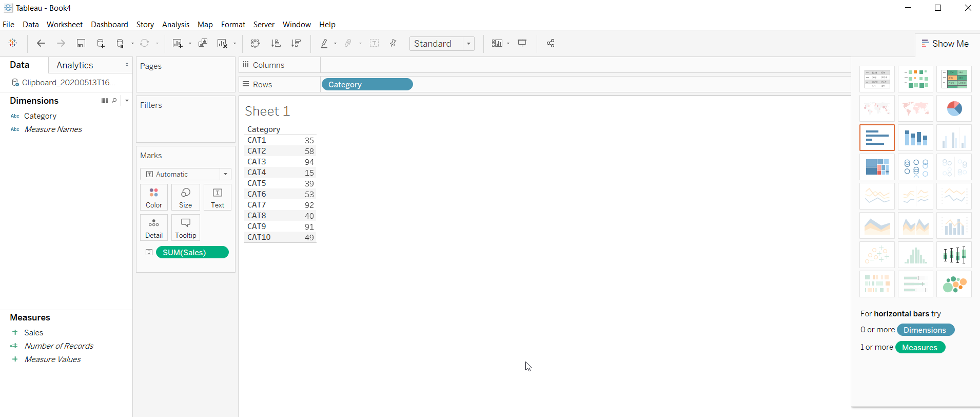Click the Redo forward arrow
The height and width of the screenshot is (417, 980).
(61, 44)
